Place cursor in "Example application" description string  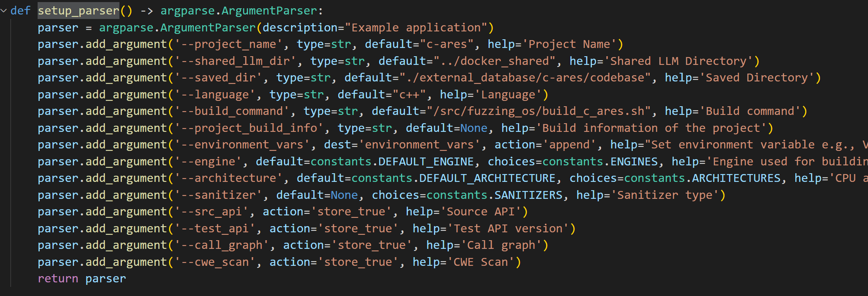click(x=416, y=28)
